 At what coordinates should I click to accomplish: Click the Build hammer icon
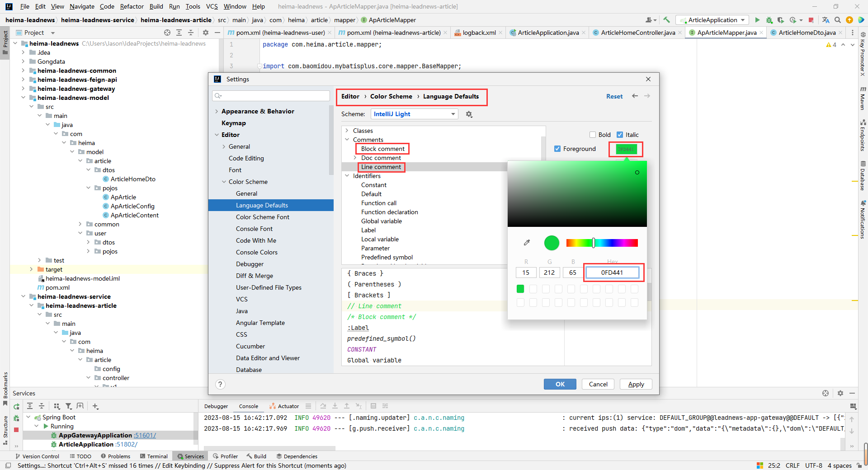click(x=666, y=20)
